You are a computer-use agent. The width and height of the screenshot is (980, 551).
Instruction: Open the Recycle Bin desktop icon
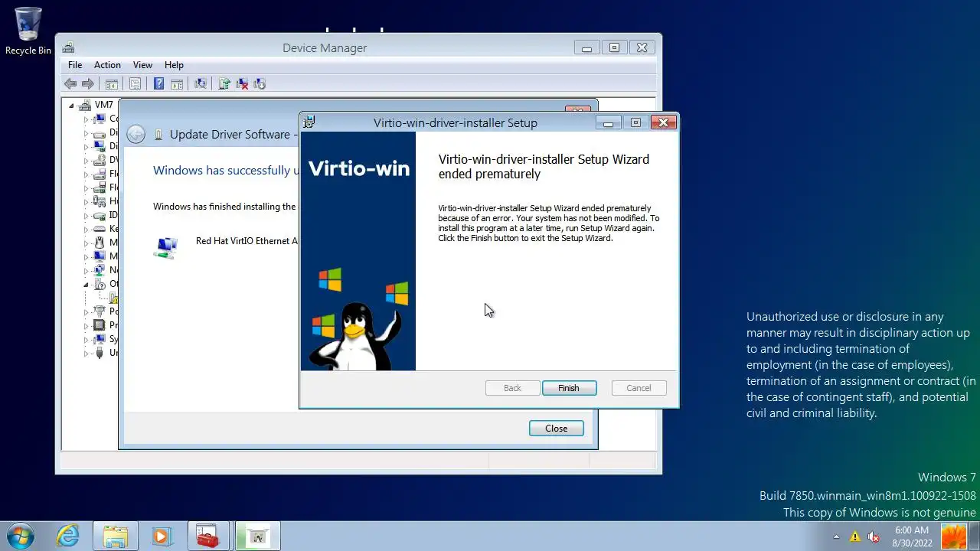[x=28, y=31]
